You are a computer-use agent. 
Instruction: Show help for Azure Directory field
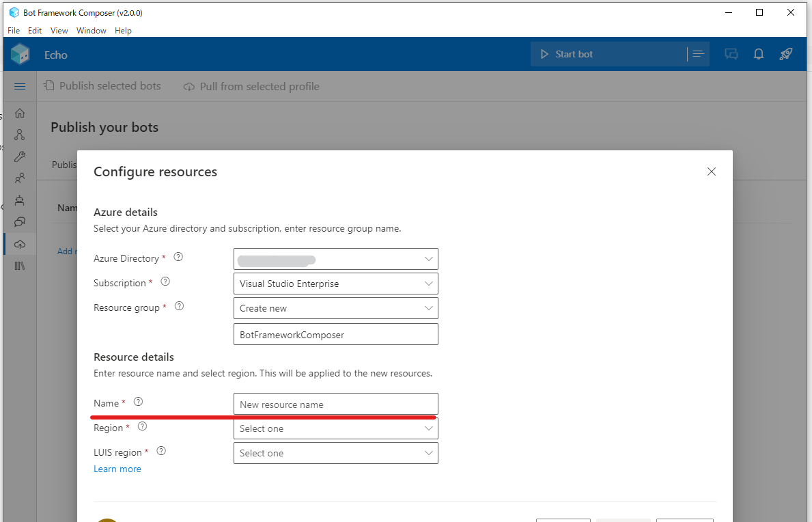(x=178, y=257)
